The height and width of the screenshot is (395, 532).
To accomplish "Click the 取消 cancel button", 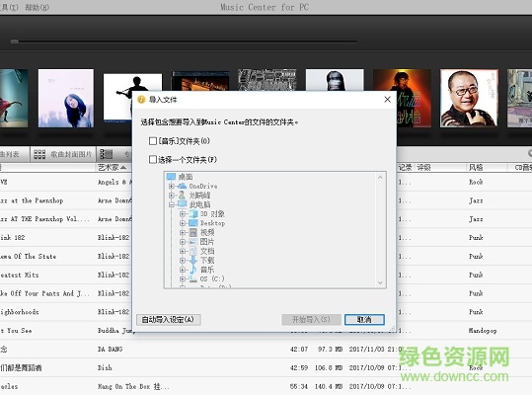I will coord(364,320).
